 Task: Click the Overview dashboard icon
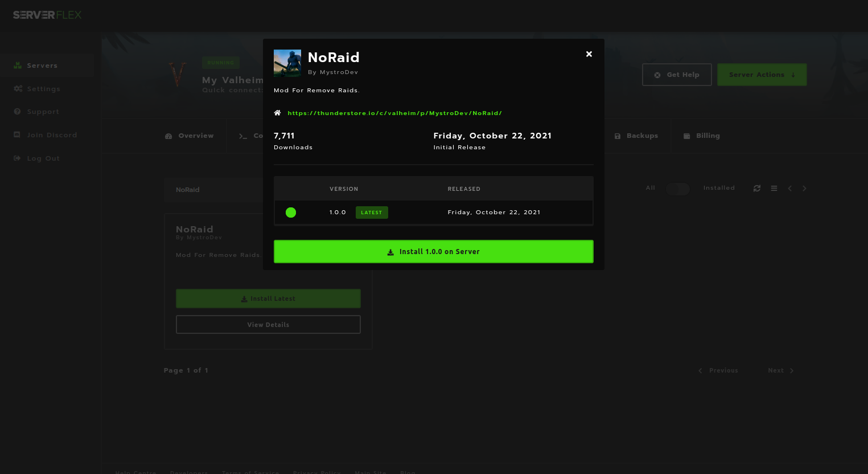(x=168, y=136)
